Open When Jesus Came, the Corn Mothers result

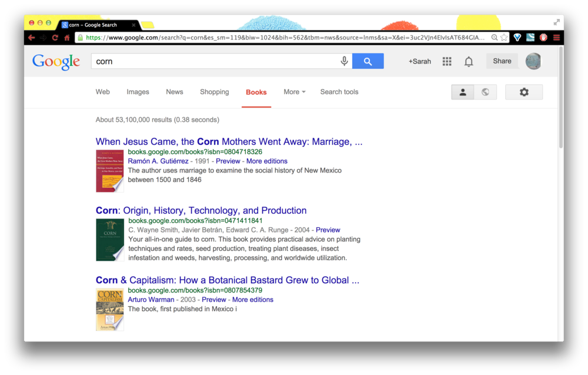(229, 141)
